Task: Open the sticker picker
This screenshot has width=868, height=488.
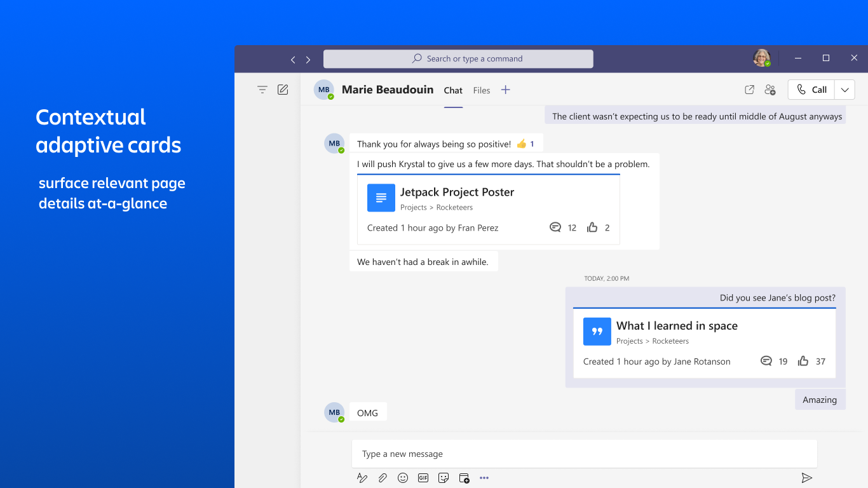Action: [x=444, y=478]
